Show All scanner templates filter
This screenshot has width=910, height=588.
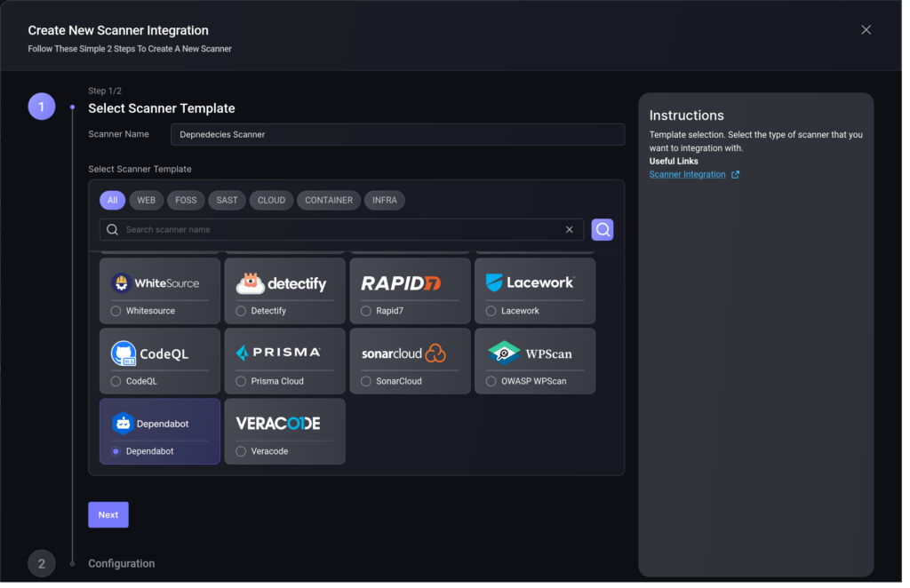click(x=113, y=200)
